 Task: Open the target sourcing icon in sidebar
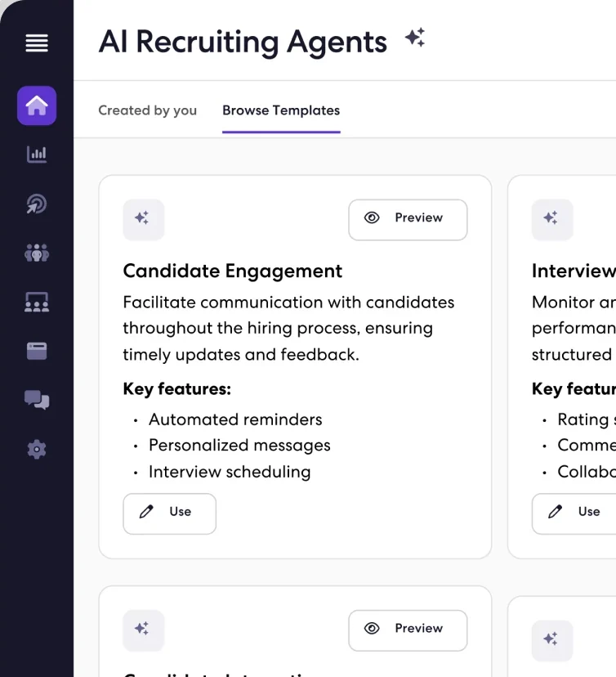click(37, 204)
